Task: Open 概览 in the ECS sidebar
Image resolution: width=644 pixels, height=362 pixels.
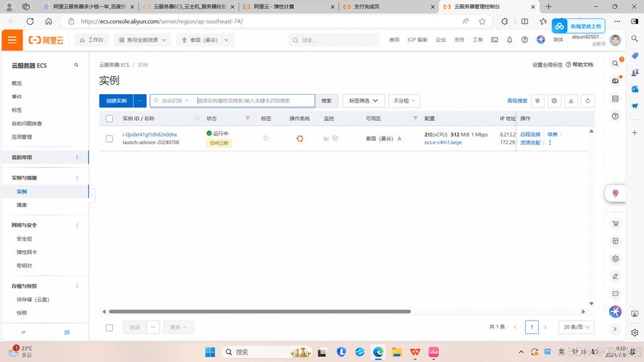Action: [17, 83]
